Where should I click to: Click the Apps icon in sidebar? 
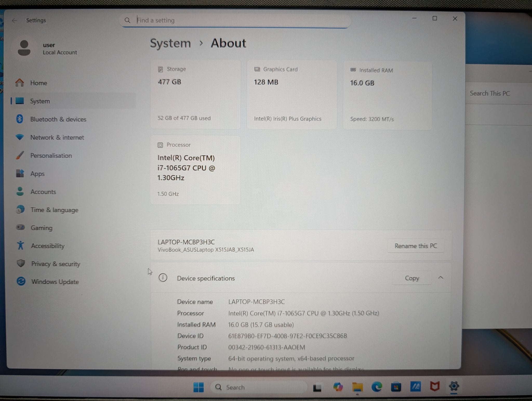click(20, 173)
